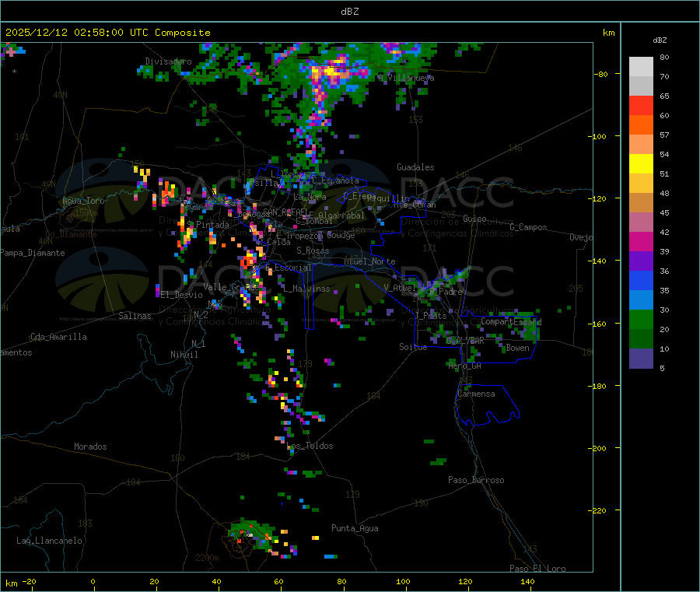Screen dimensions: 700x592
Task: Select the Nihuil location label
Action: point(184,355)
